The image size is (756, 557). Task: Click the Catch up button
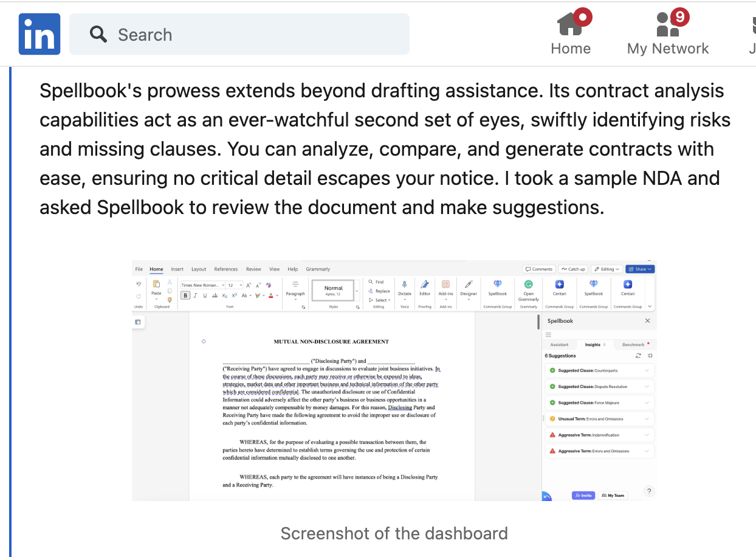coord(573,269)
